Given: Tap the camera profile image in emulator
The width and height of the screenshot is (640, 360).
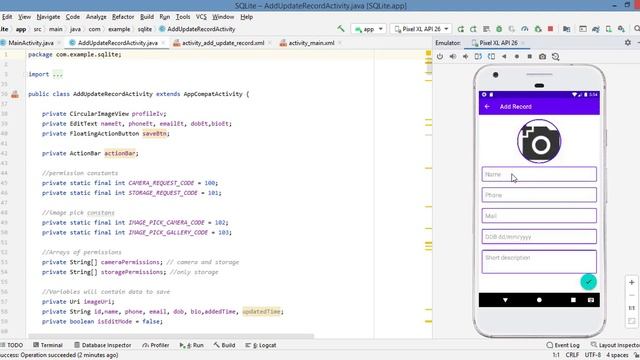Looking at the screenshot, I should 539,141.
